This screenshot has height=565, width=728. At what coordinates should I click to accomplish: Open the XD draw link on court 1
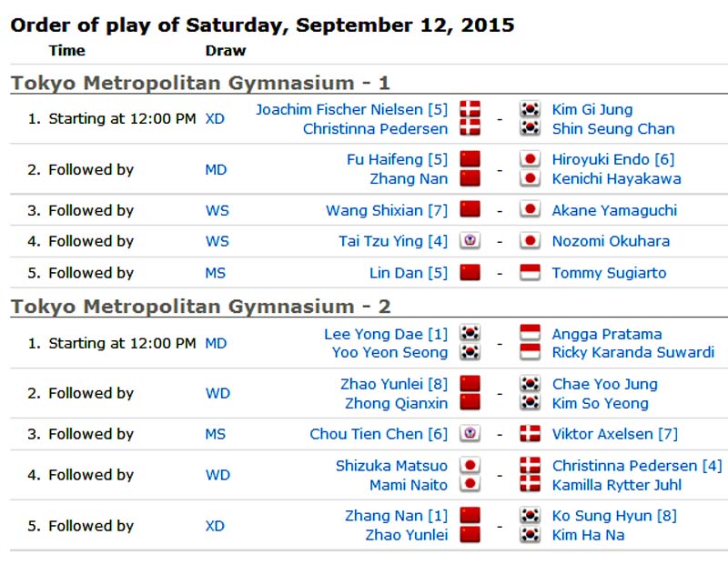(215, 119)
